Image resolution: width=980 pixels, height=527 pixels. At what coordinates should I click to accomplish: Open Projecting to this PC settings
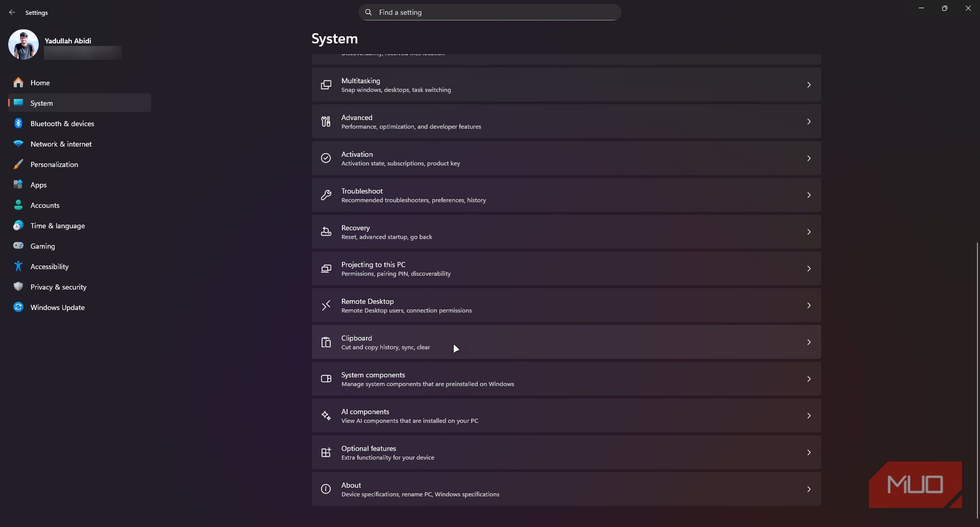(566, 269)
